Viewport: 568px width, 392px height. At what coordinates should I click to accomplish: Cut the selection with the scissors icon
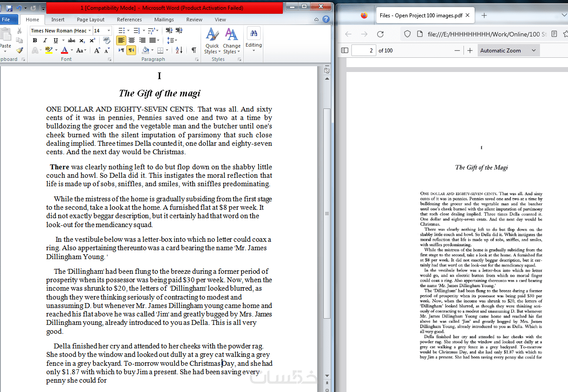19,31
